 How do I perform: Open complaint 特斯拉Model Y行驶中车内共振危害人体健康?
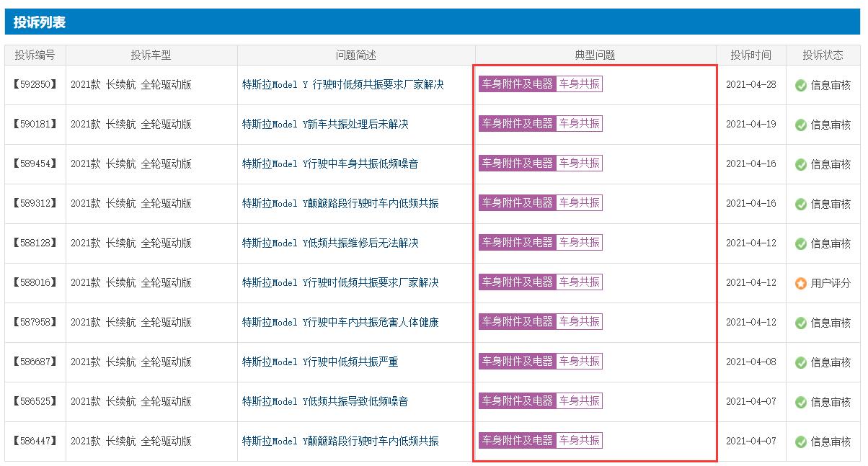[340, 323]
